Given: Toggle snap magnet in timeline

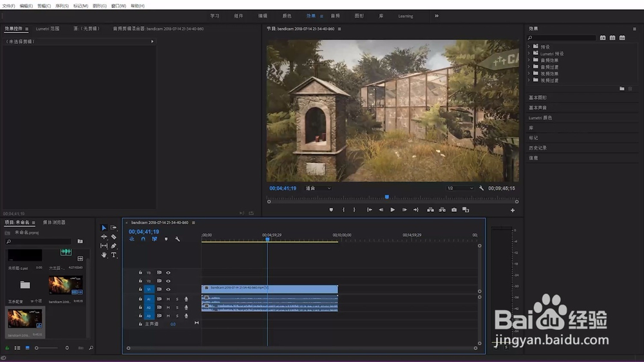Looking at the screenshot, I should [x=143, y=239].
